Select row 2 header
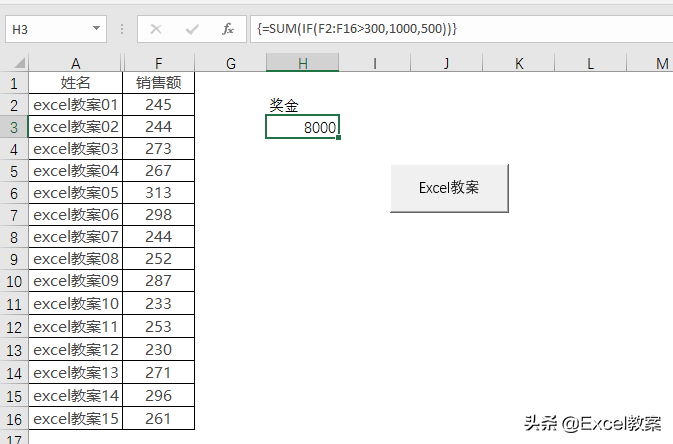This screenshot has height=444, width=673. pos(14,105)
